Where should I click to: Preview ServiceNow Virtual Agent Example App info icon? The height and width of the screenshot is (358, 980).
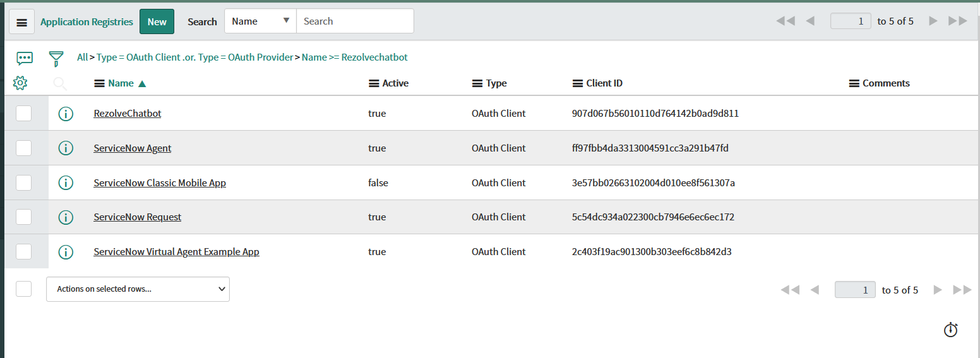66,252
